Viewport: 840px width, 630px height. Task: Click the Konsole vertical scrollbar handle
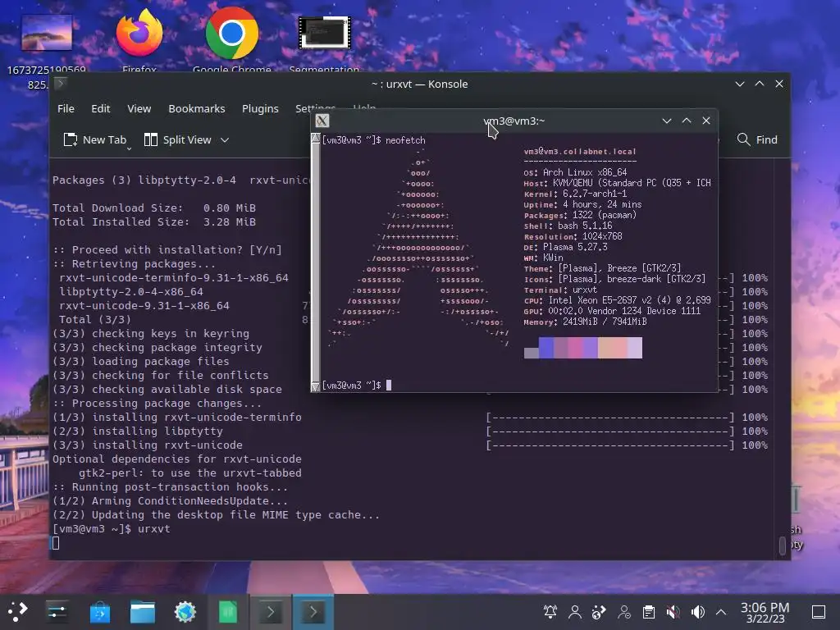pyautogui.click(x=782, y=545)
